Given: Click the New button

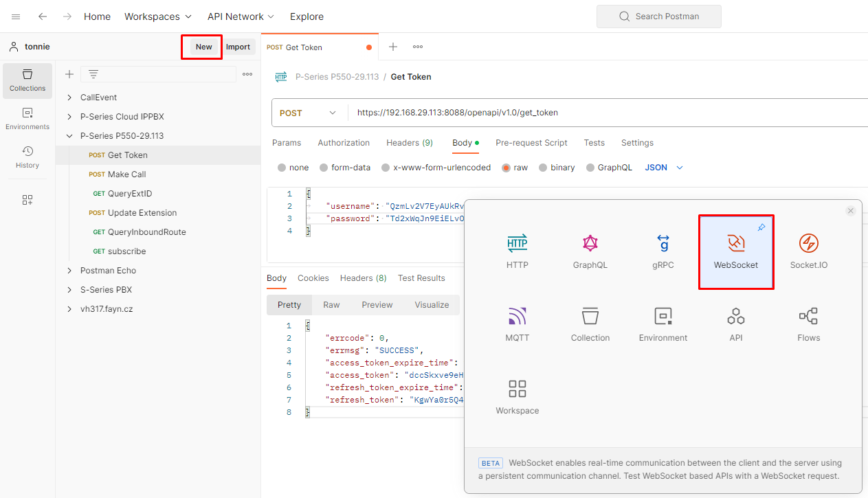Looking at the screenshot, I should click(204, 47).
